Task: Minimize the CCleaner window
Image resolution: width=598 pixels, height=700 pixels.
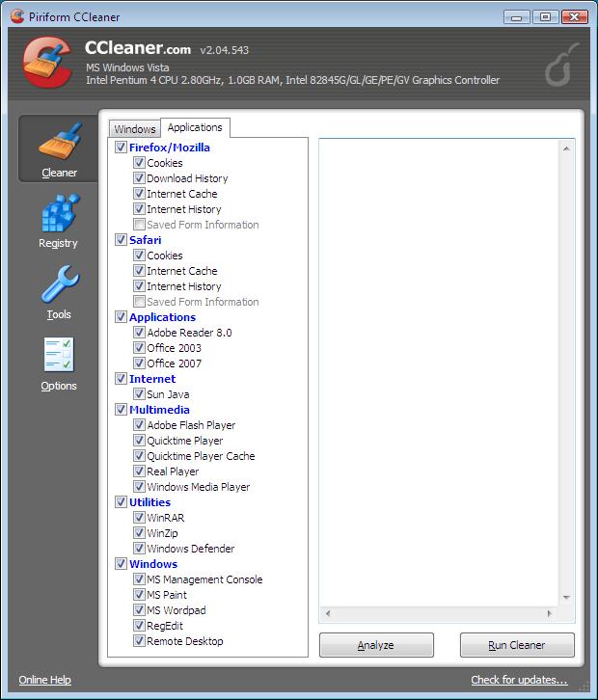Action: pyautogui.click(x=517, y=17)
